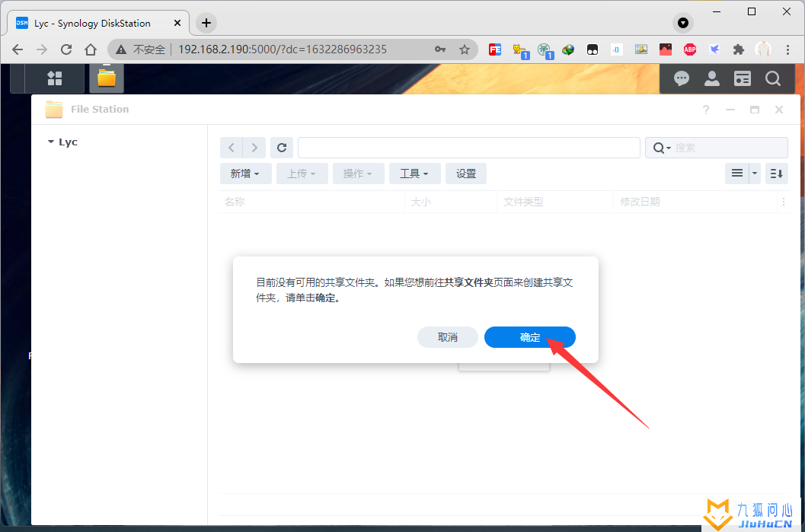Click the File Station taskbar icon
The image size is (805, 532).
tap(107, 78)
